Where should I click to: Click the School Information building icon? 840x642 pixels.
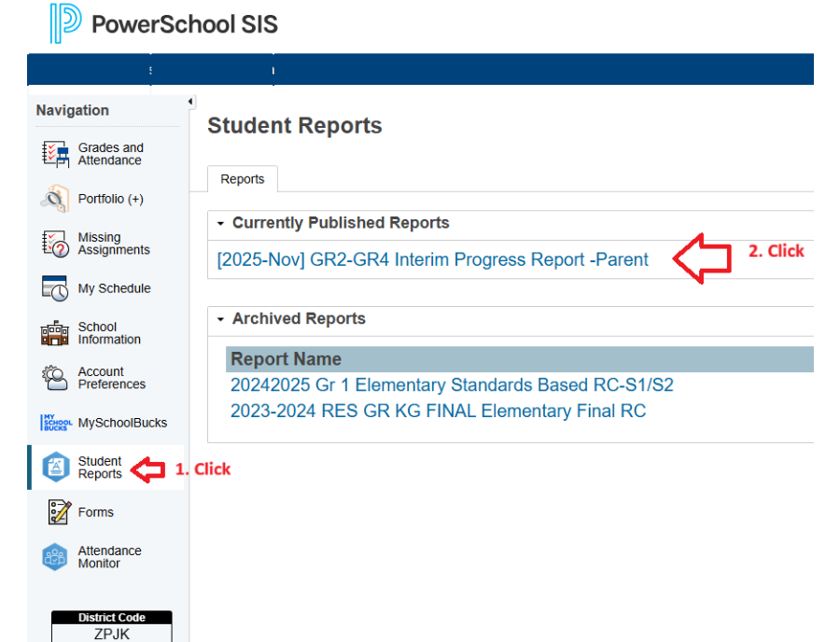(56, 333)
